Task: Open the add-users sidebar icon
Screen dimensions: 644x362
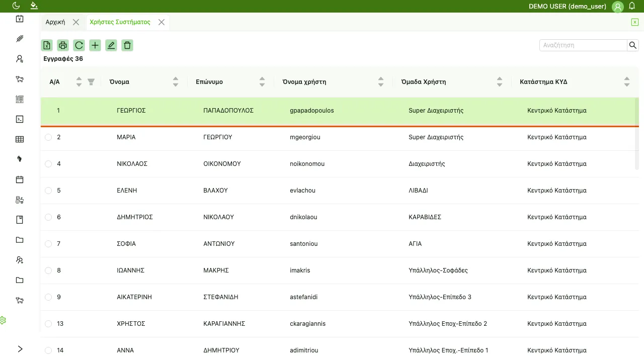Action: point(20,260)
